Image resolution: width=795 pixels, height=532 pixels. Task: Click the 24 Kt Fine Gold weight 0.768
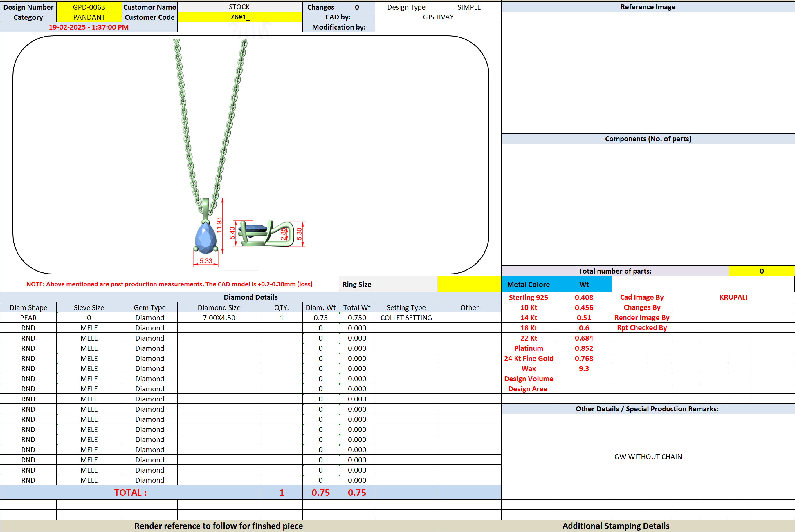[x=584, y=358]
